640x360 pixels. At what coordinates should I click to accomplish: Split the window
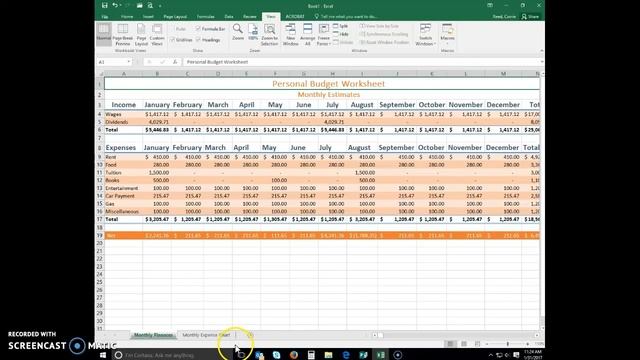click(x=341, y=26)
